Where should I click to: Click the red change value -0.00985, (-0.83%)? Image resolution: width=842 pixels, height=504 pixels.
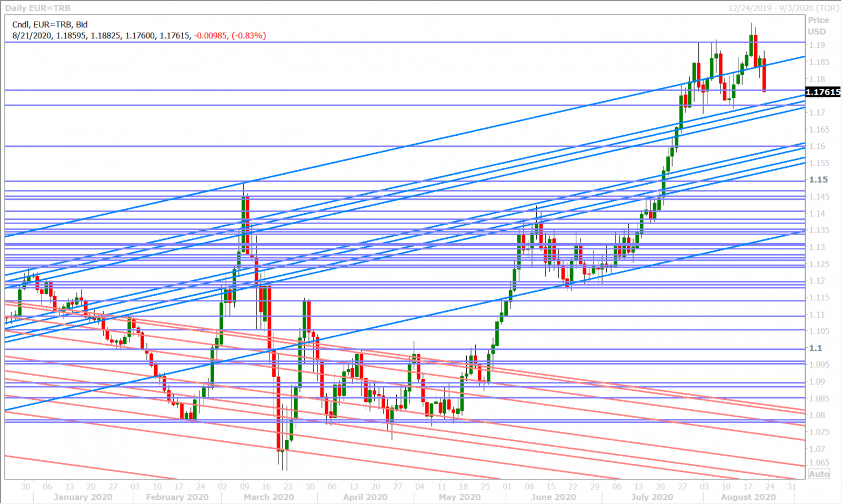pyautogui.click(x=230, y=36)
